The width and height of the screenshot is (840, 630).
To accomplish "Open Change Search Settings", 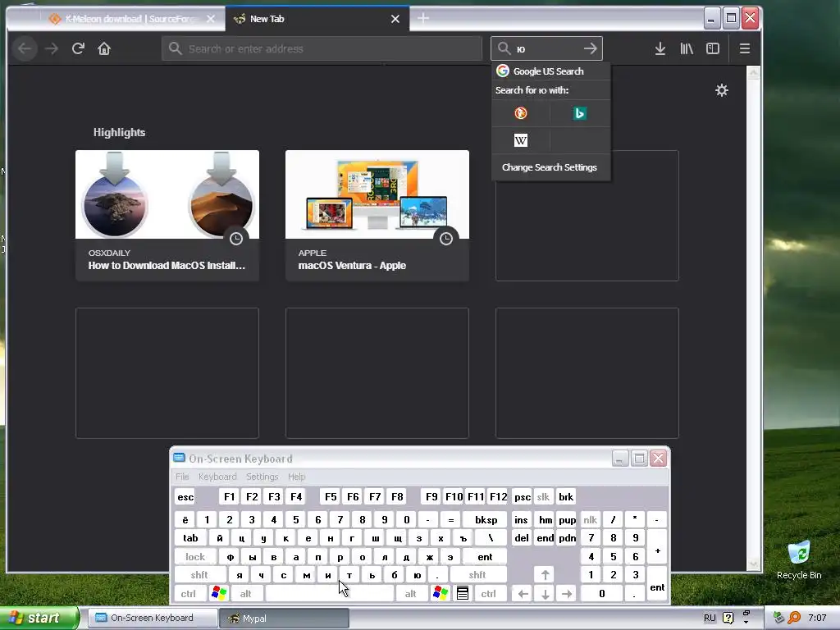I will click(549, 167).
